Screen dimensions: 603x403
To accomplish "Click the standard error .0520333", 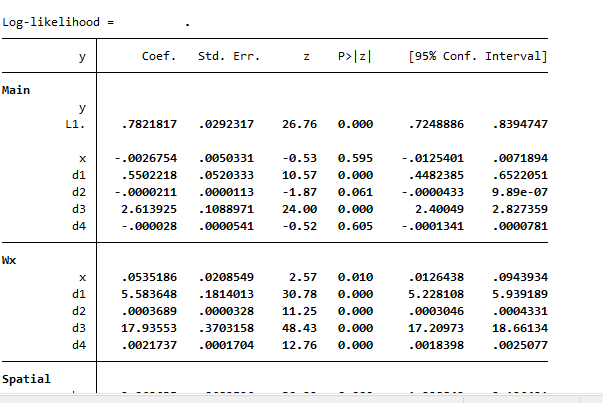I will click(x=227, y=175).
